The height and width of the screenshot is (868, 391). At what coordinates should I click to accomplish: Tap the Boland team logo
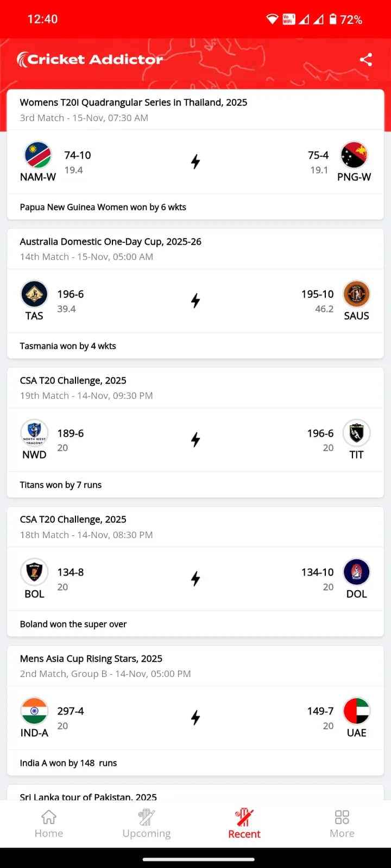(34, 572)
